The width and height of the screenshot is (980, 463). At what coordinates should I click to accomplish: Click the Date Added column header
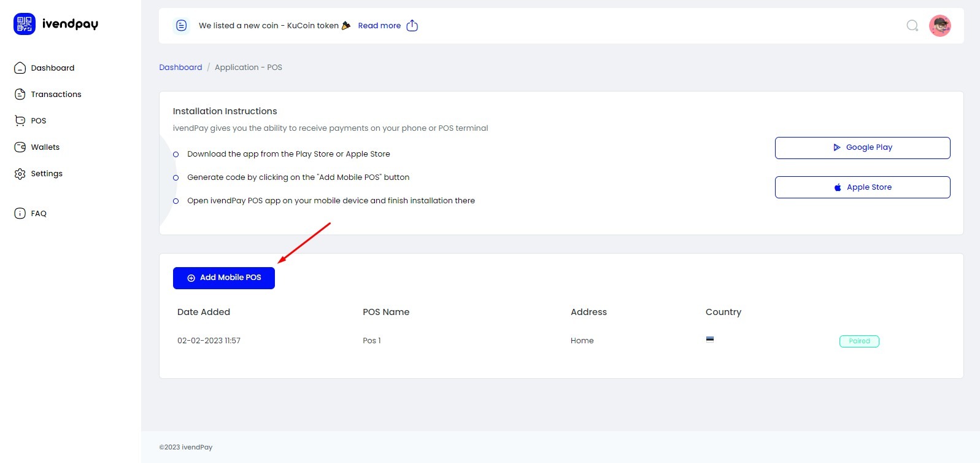click(x=204, y=312)
